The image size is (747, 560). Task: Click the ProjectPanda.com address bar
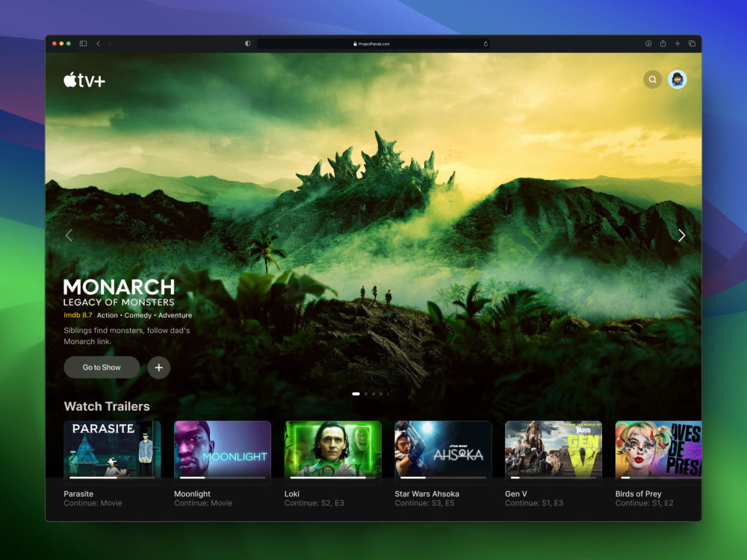click(373, 44)
